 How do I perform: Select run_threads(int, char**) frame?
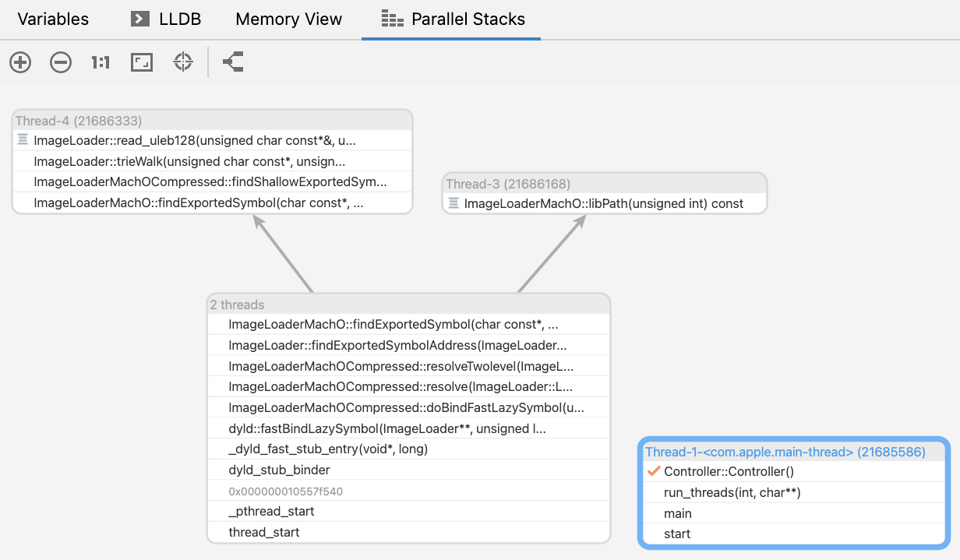point(732,492)
